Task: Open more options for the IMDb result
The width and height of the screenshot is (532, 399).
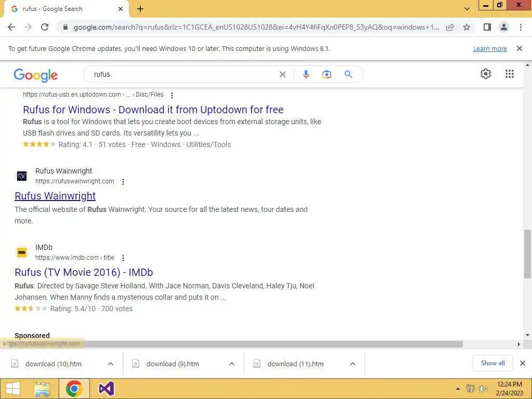Action: point(123,258)
